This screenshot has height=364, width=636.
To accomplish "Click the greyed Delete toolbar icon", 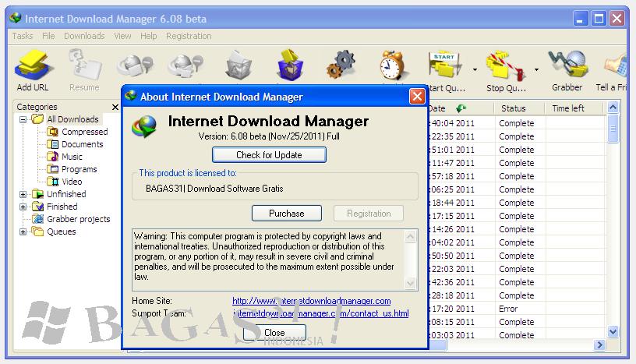I will click(238, 65).
